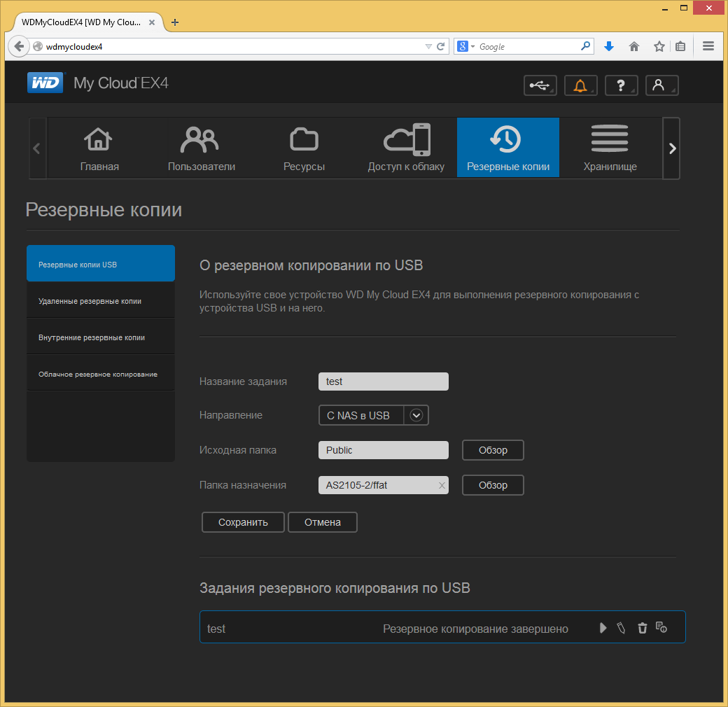
Task: Click the Резервное копирование завершено status text
Action: 475,629
